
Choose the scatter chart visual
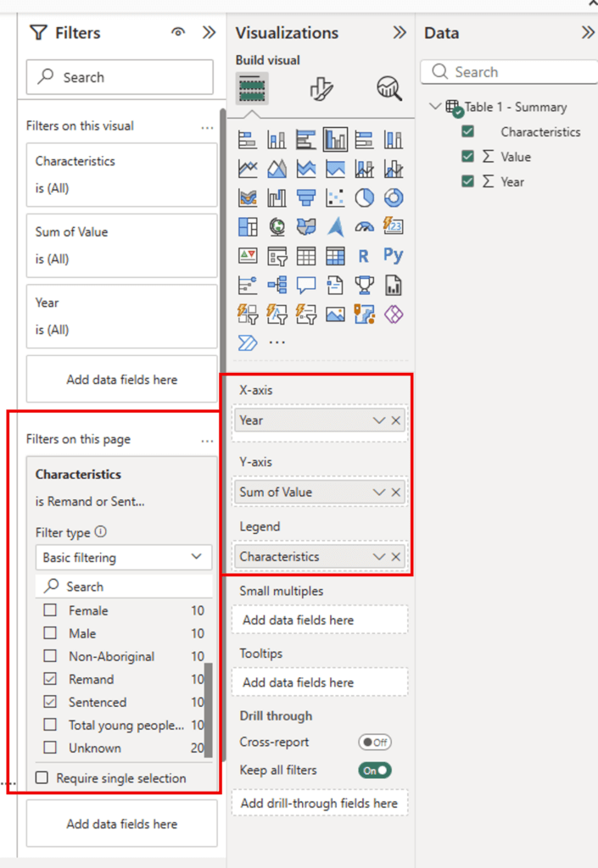point(335,198)
